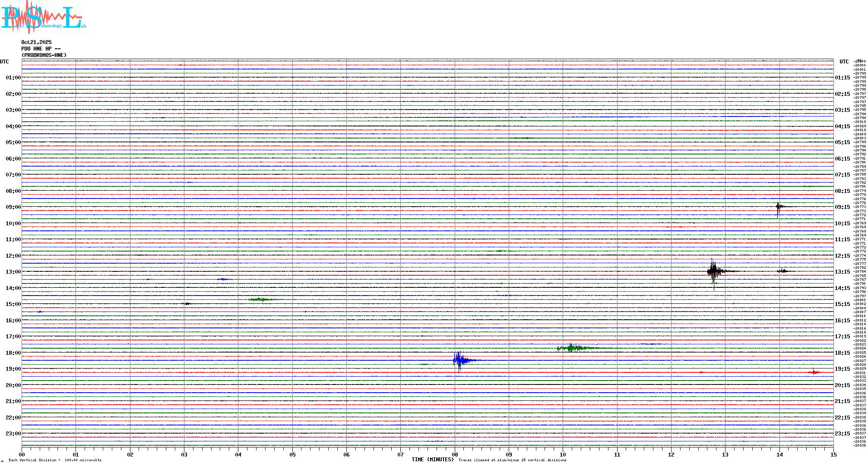This screenshot has height=466, width=868.
Task: Click the Each Vertical Division scale note
Action: point(55,460)
